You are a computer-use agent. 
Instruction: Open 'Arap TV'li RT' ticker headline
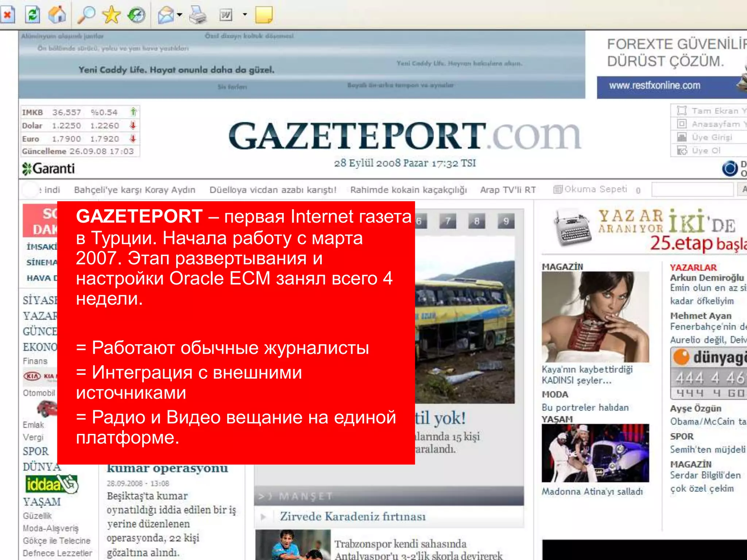click(508, 190)
